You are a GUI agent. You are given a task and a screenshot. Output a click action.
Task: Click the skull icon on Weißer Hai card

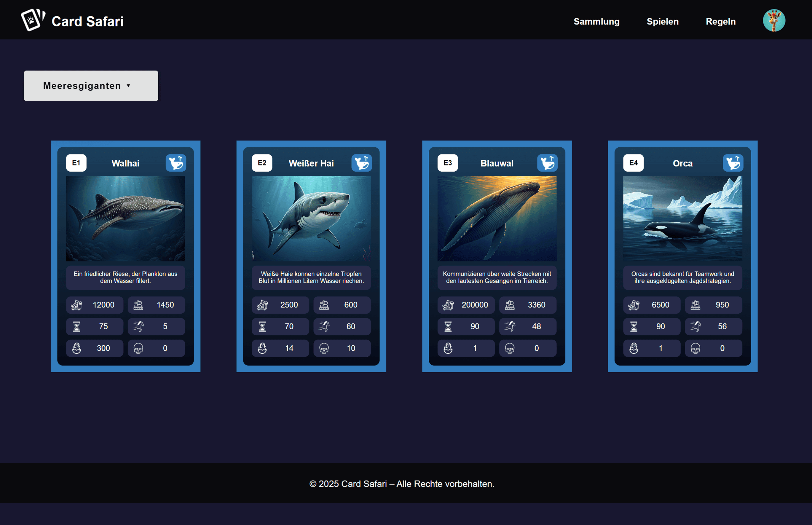click(x=324, y=348)
